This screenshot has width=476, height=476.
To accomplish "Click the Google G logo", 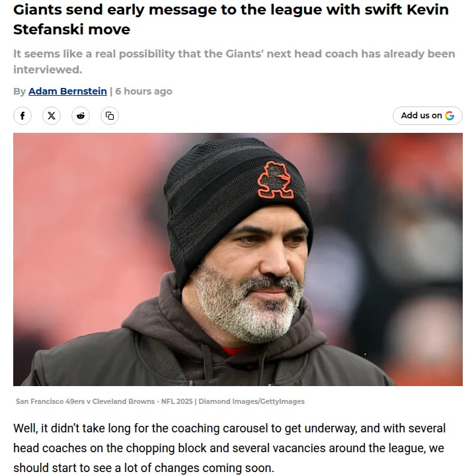I will tap(450, 116).
